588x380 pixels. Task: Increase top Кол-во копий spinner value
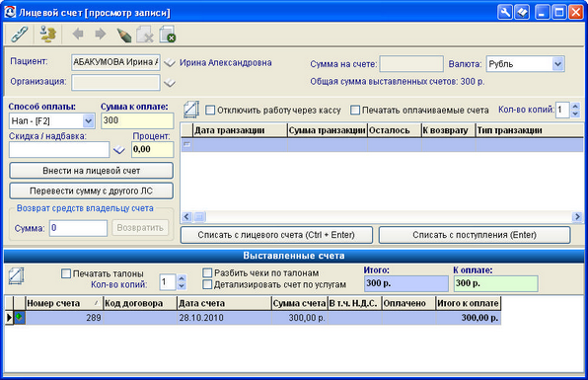(x=575, y=107)
